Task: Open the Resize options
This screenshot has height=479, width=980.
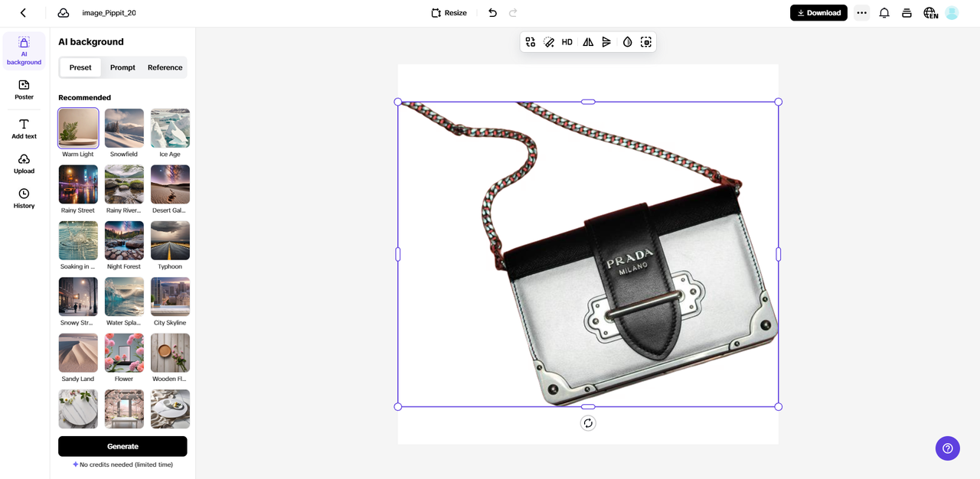Action: coord(448,13)
